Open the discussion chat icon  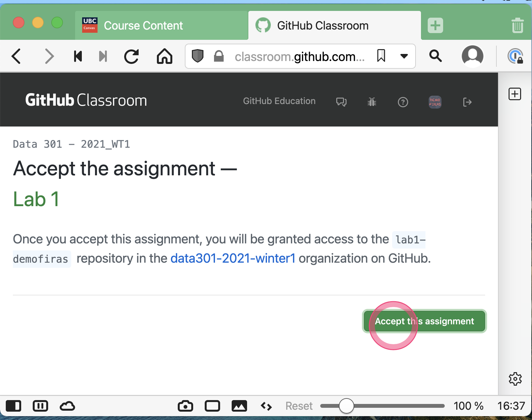[x=341, y=102]
